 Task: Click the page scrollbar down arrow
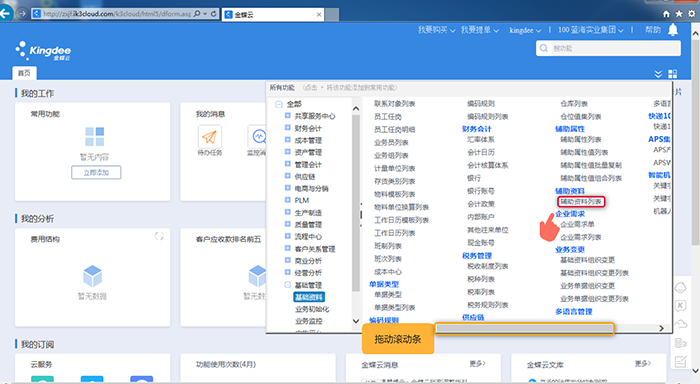click(696, 371)
